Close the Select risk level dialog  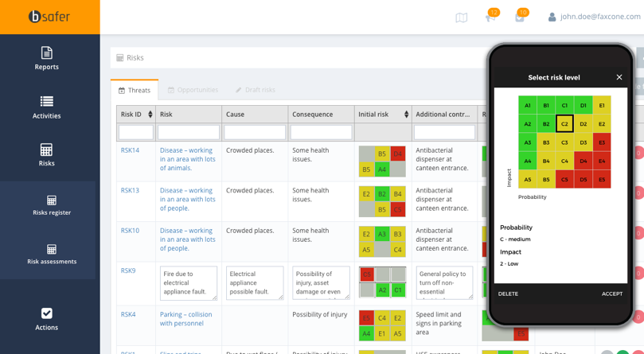tap(619, 77)
